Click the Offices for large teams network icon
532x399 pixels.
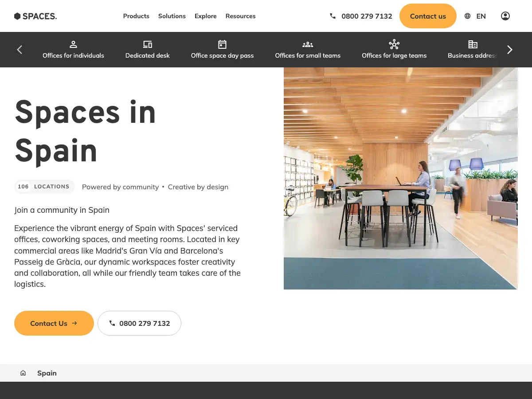tap(394, 44)
